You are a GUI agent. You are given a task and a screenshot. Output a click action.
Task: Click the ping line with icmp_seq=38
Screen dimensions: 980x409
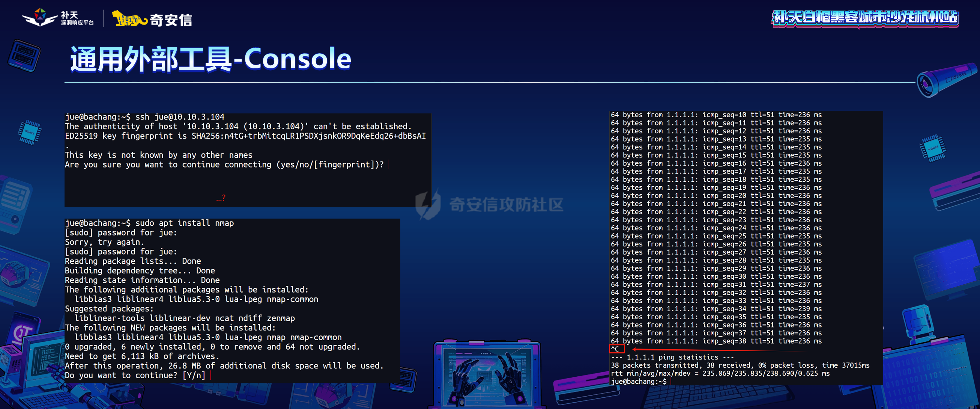716,341
